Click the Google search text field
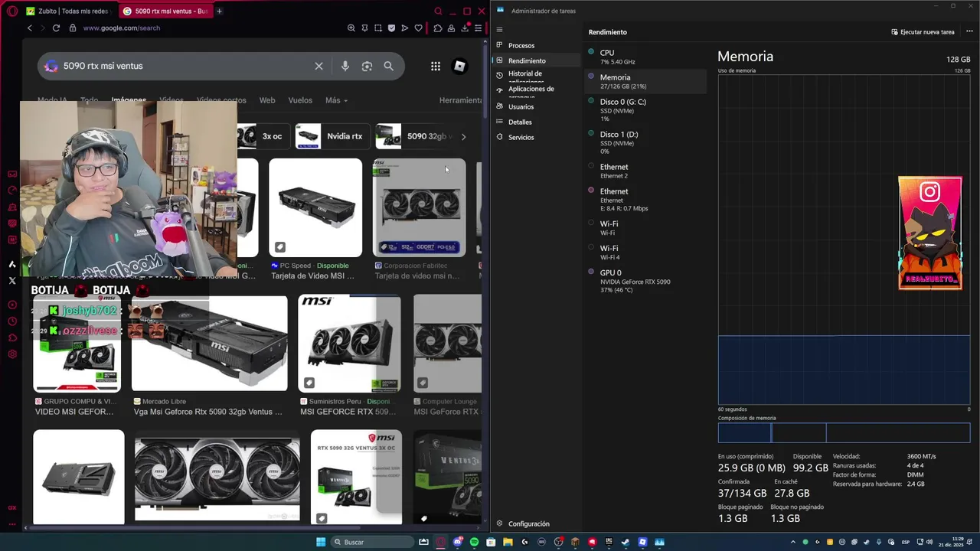The height and width of the screenshot is (551, 980). 184,66
